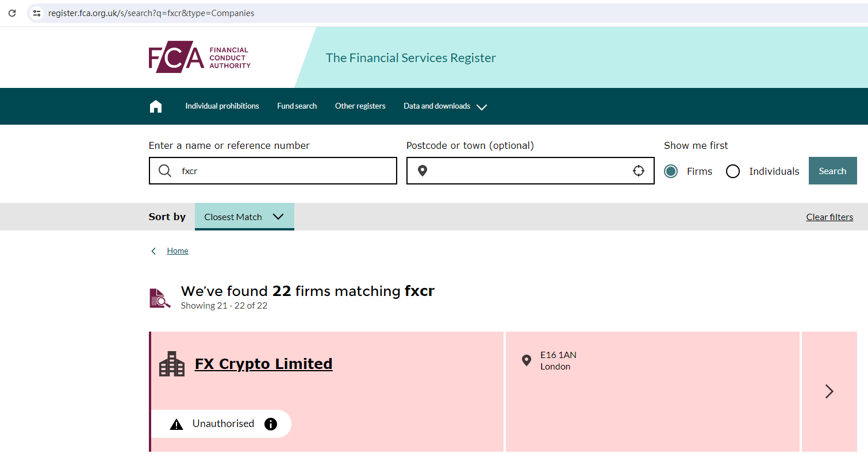Expand the Data and downloads menu
The image size is (868, 454).
click(445, 106)
